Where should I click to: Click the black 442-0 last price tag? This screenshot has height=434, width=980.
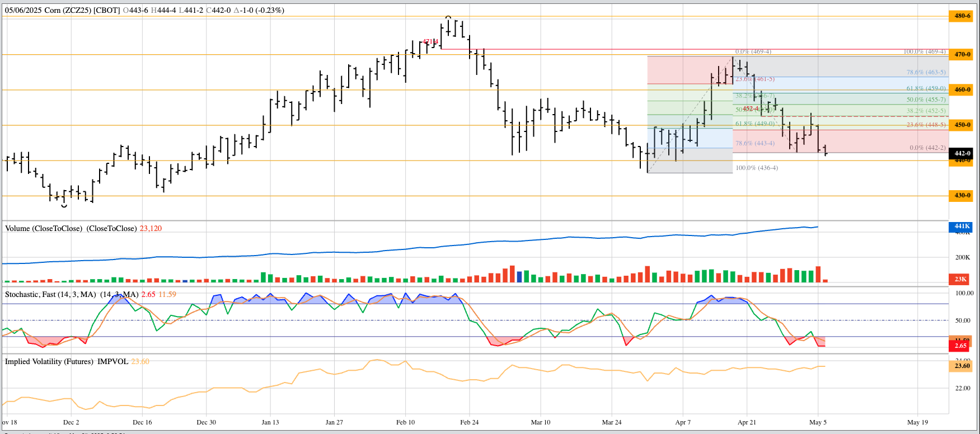pos(962,153)
